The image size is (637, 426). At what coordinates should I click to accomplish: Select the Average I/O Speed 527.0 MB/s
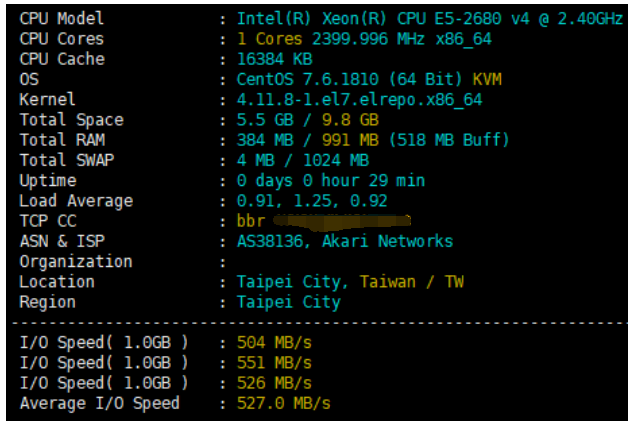tap(284, 404)
